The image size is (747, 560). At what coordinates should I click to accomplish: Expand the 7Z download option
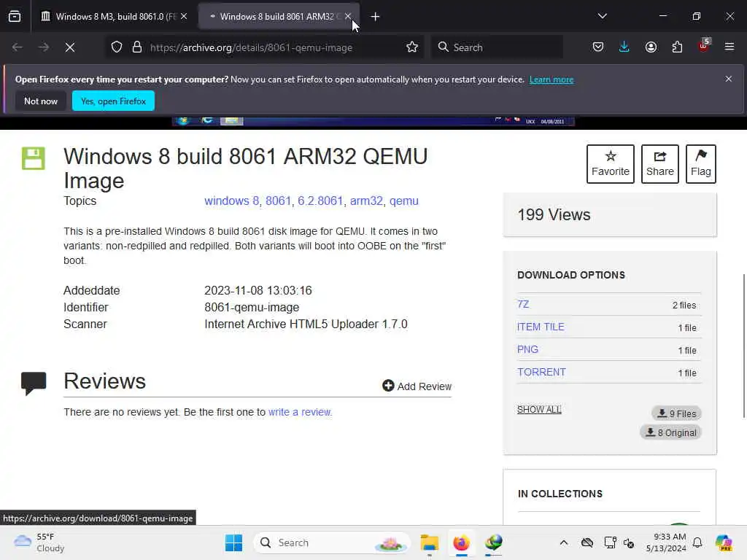pyautogui.click(x=523, y=304)
